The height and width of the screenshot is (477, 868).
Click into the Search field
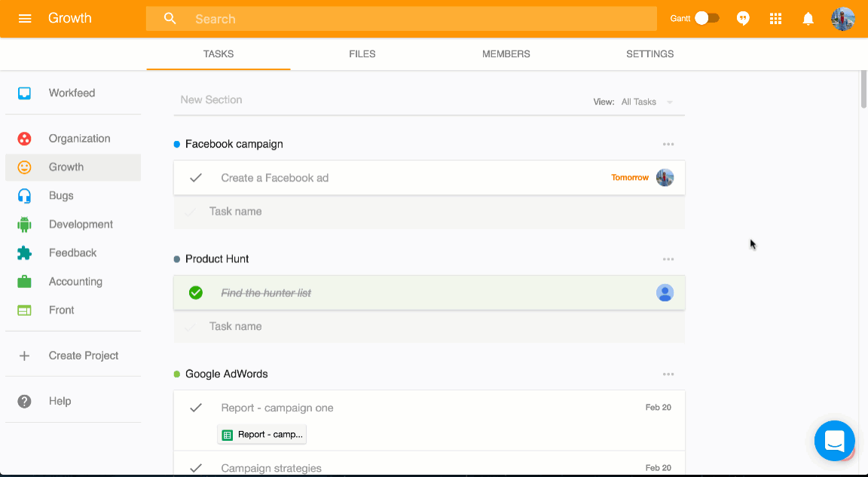[x=402, y=19]
